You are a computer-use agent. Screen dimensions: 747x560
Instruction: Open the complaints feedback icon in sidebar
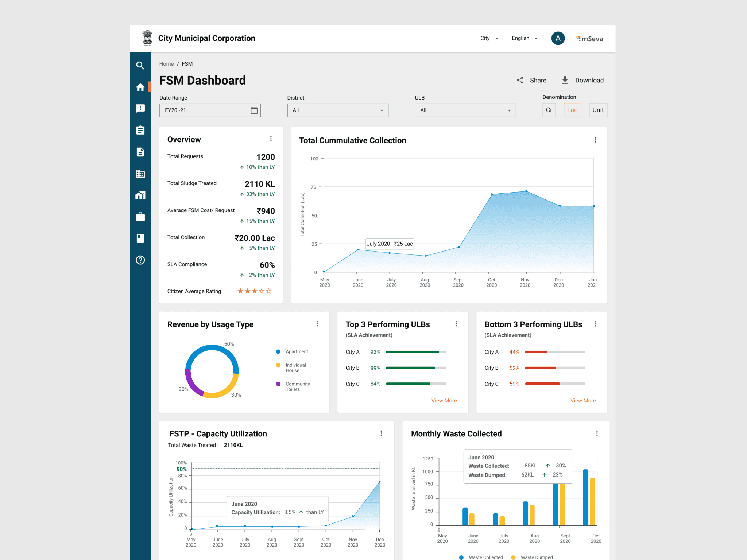point(140,109)
